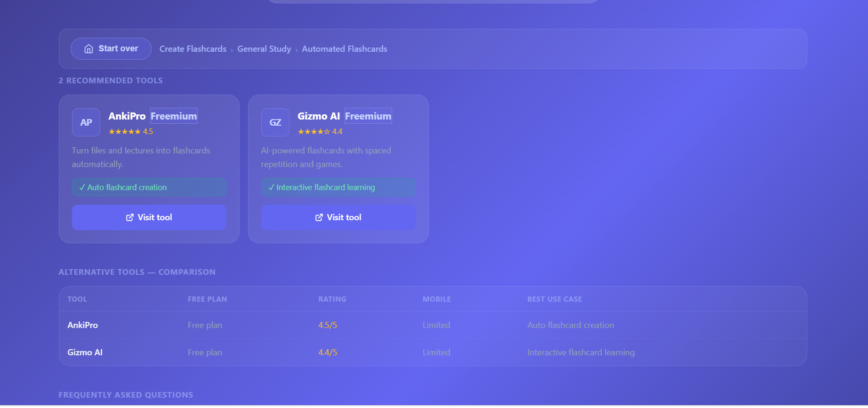Viewport: 868px width, 408px height.
Task: Go to General Study breadcrumb
Action: point(264,49)
